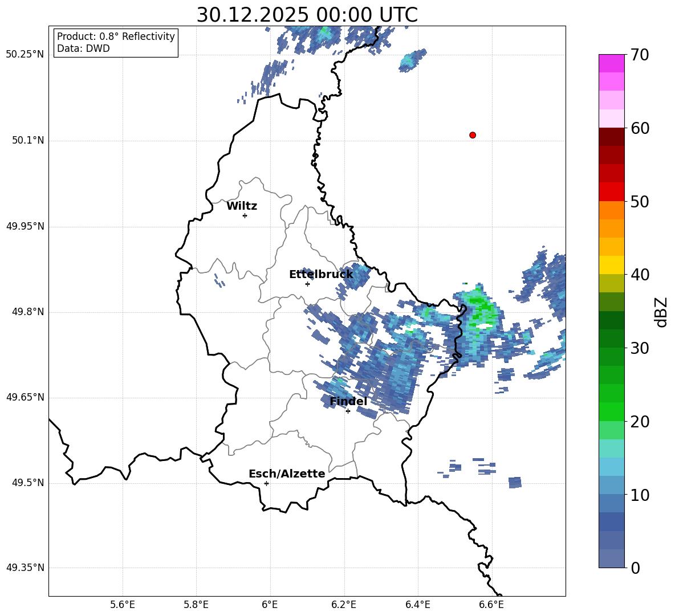
Task: Click the Ettelbruck city label
Action: (321, 275)
